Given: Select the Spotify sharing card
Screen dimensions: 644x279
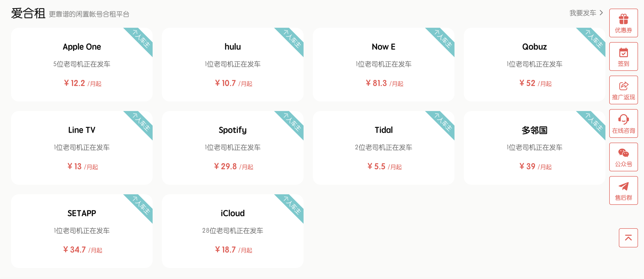Looking at the screenshot, I should [x=232, y=148].
